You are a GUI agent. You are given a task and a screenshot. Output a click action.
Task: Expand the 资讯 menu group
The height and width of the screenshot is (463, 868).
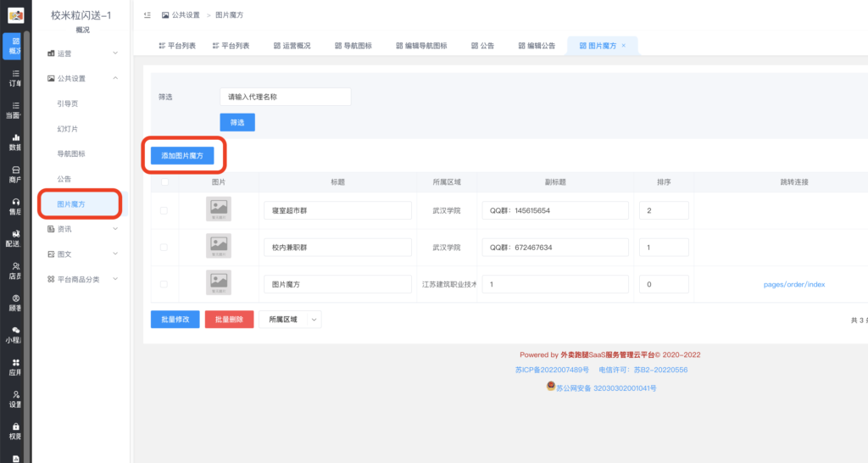click(82, 229)
